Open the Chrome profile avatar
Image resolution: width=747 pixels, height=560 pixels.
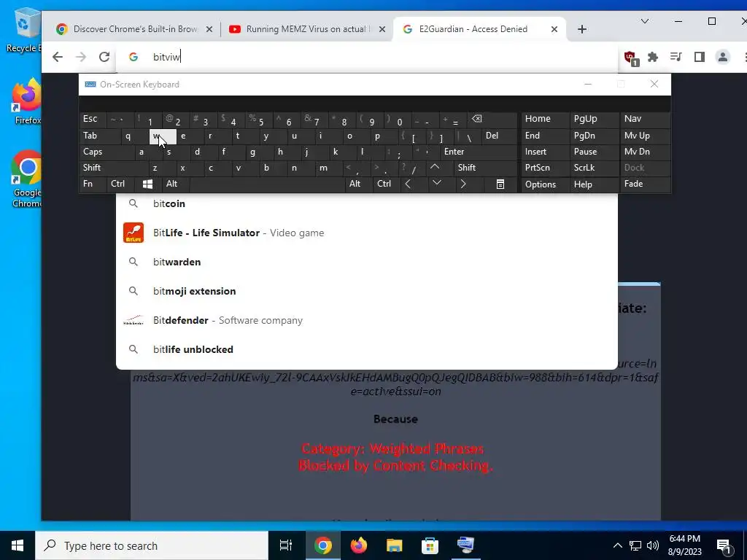(723, 57)
